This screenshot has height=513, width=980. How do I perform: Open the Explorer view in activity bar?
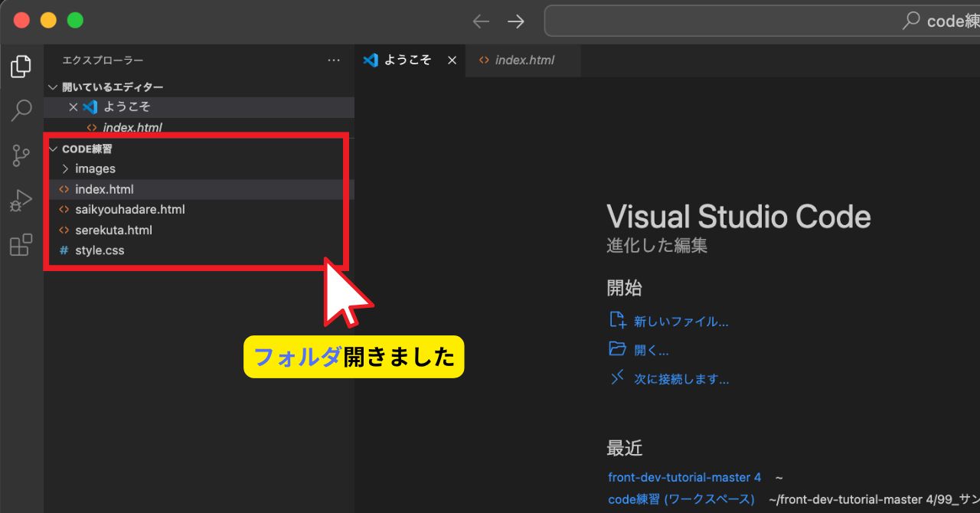(21, 67)
